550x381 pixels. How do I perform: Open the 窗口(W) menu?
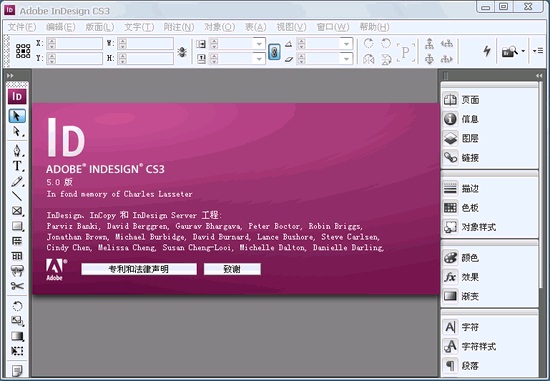tap(333, 27)
